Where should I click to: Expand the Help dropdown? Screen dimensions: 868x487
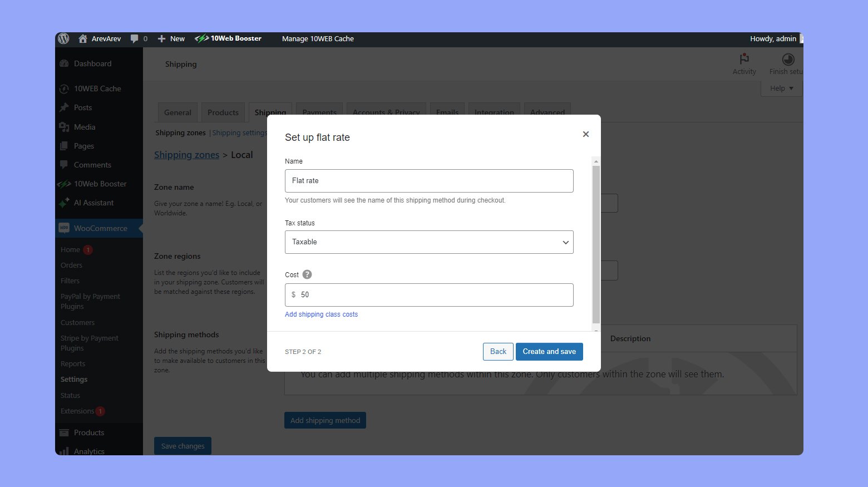(x=781, y=88)
